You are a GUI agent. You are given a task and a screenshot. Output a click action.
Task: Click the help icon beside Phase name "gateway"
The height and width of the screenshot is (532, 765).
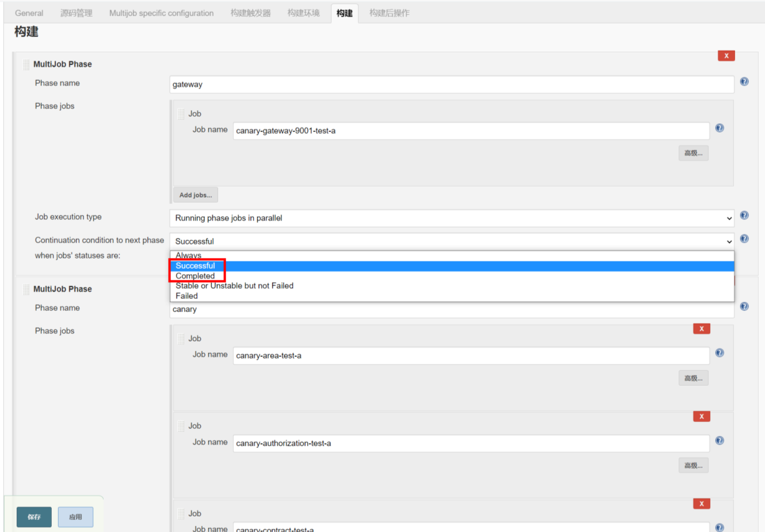[744, 82]
